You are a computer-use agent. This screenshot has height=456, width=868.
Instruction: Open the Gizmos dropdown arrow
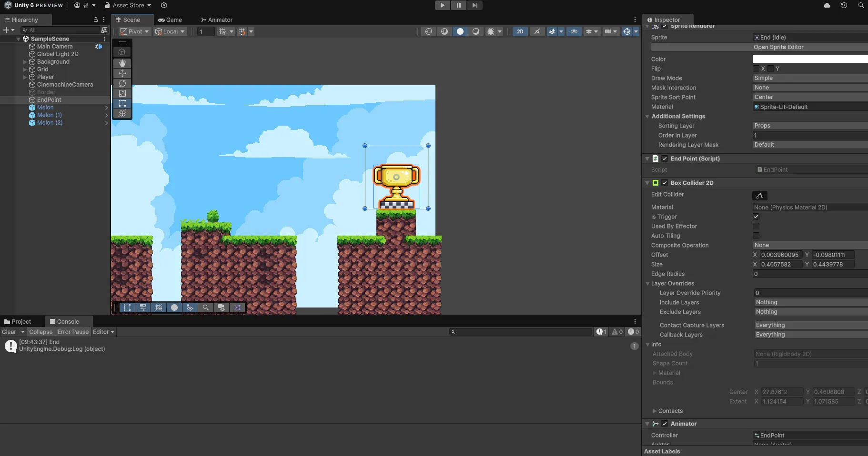pyautogui.click(x=636, y=31)
